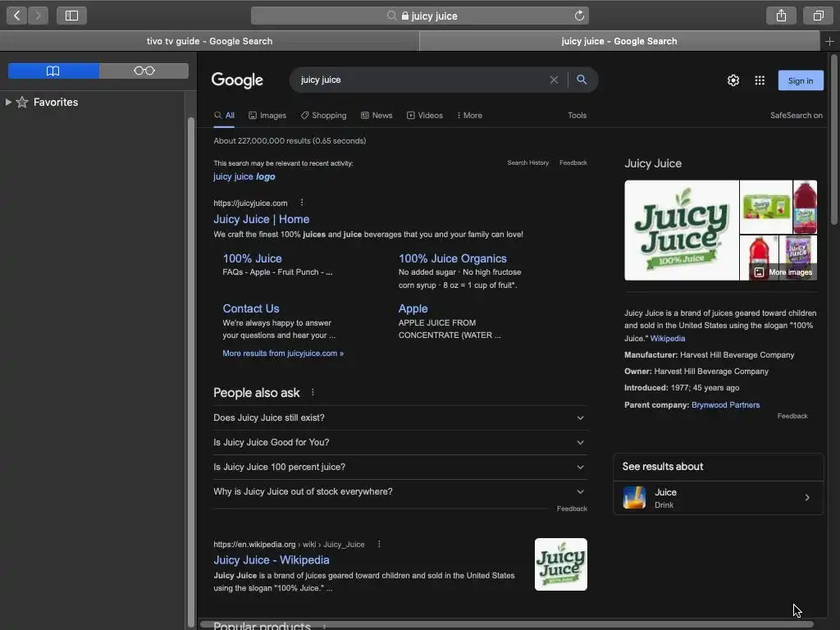Screen dimensions: 840x630
Task: Open Google settings gear icon
Action: point(733,80)
